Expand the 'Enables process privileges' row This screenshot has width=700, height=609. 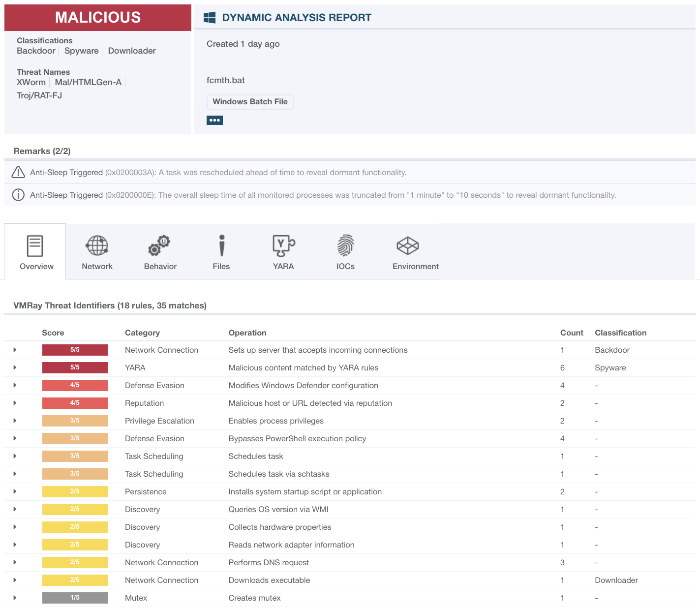pyautogui.click(x=15, y=421)
